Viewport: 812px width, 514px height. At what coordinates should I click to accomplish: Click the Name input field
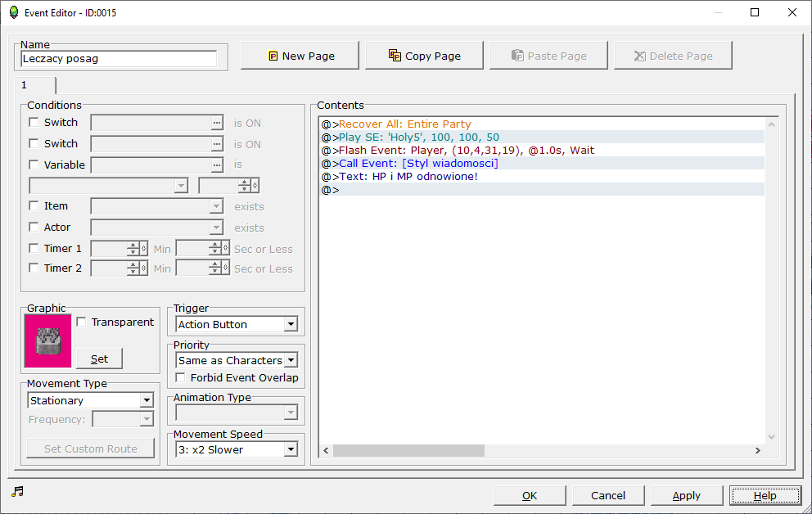[x=119, y=58]
